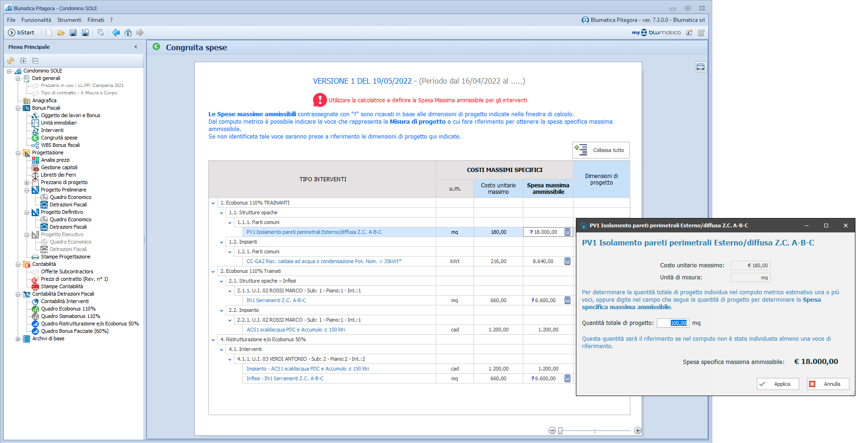
Task: Refresh the Menu Principale tree
Action: click(x=11, y=61)
